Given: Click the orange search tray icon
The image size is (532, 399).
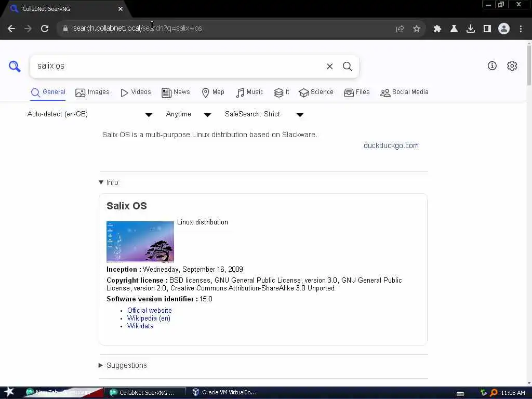Looking at the screenshot, I should point(494,393).
